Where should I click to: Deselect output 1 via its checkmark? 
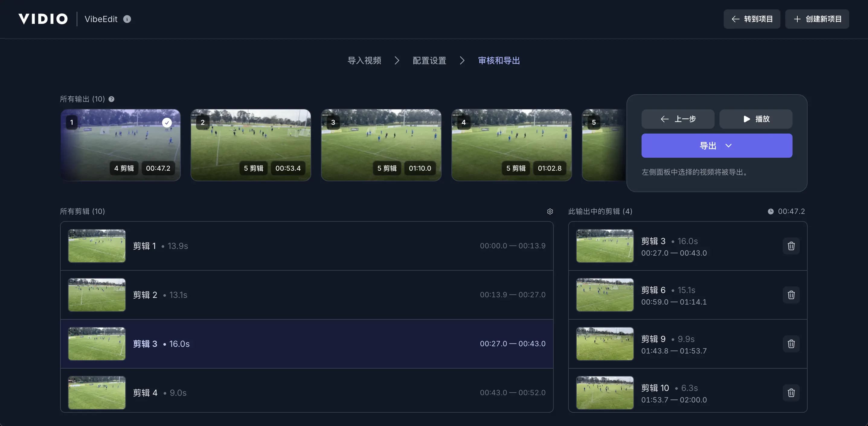click(x=167, y=122)
